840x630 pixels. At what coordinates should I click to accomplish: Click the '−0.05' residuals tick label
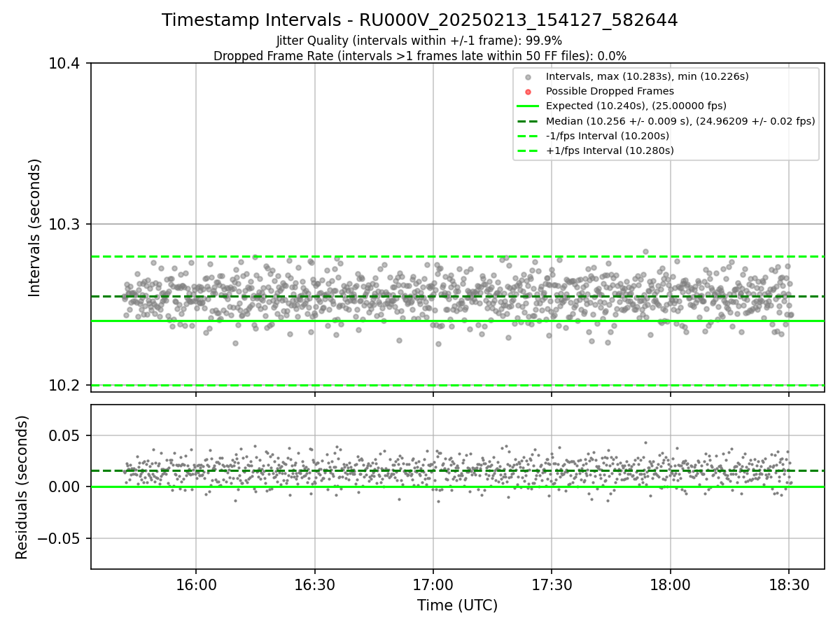59,539
